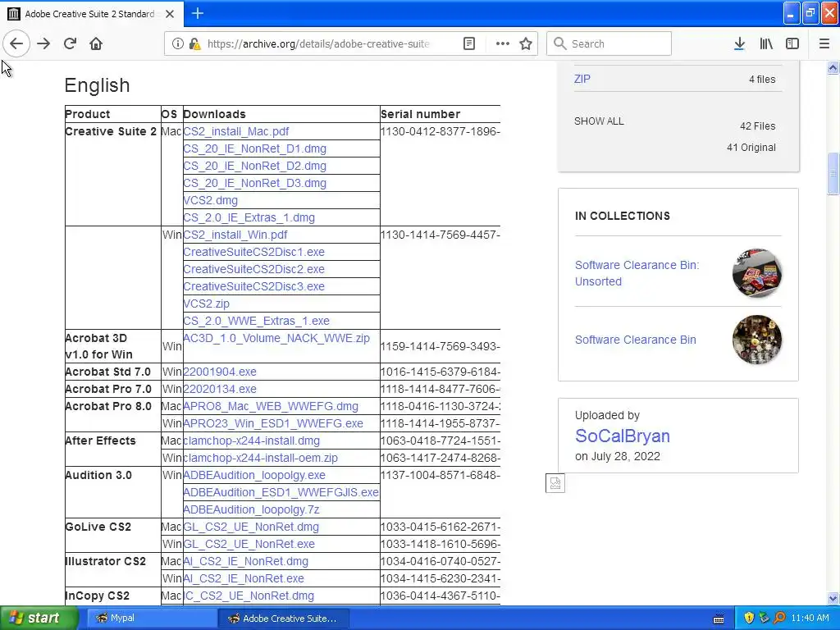This screenshot has height=630, width=840.
Task: Click the Search box in toolbar
Action: coord(609,43)
